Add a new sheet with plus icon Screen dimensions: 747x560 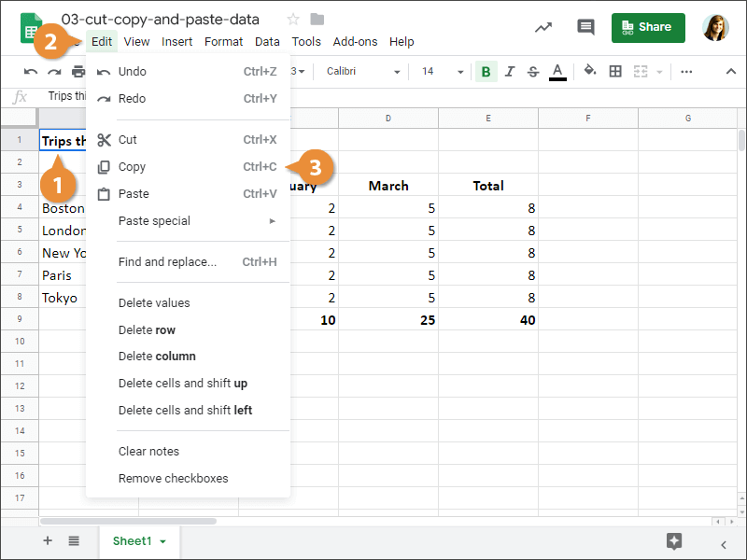48,541
